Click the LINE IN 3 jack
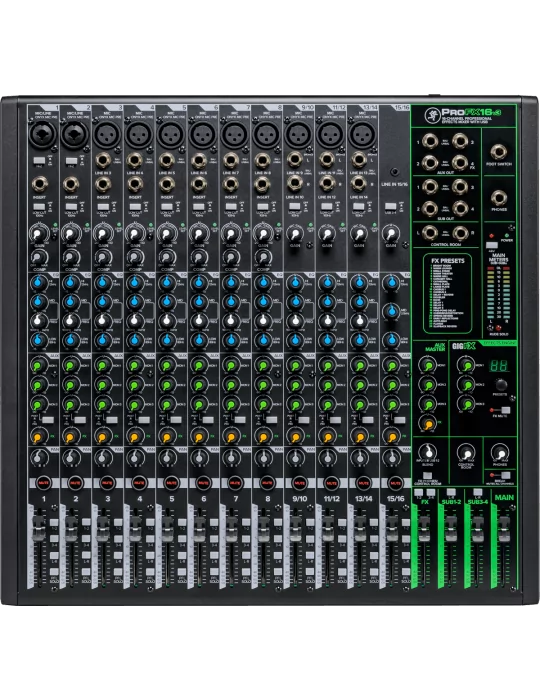540x700 pixels. 103,160
